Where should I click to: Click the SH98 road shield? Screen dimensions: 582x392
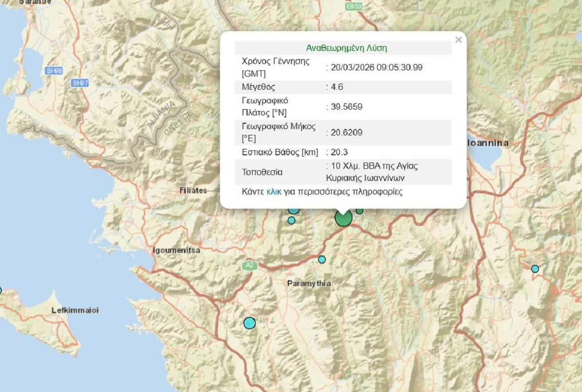[54, 71]
